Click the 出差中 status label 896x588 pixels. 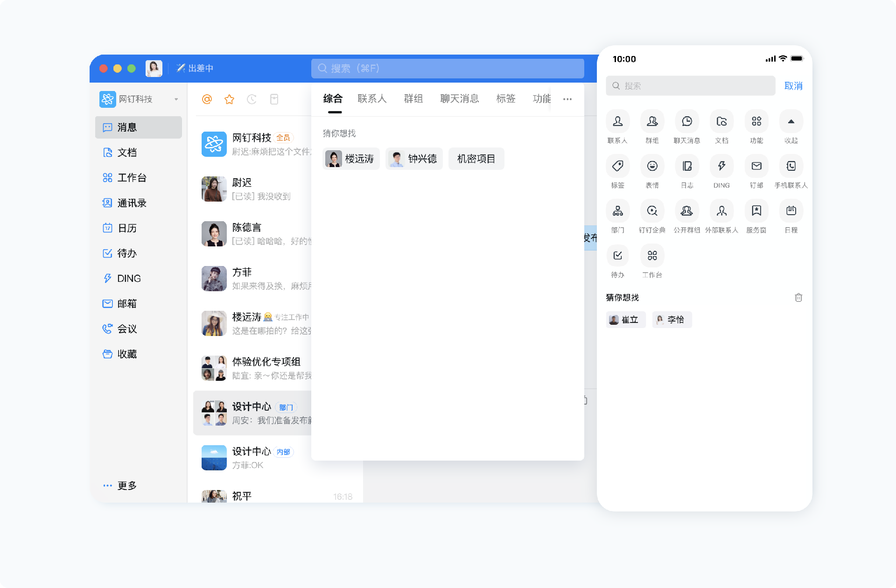tap(195, 68)
